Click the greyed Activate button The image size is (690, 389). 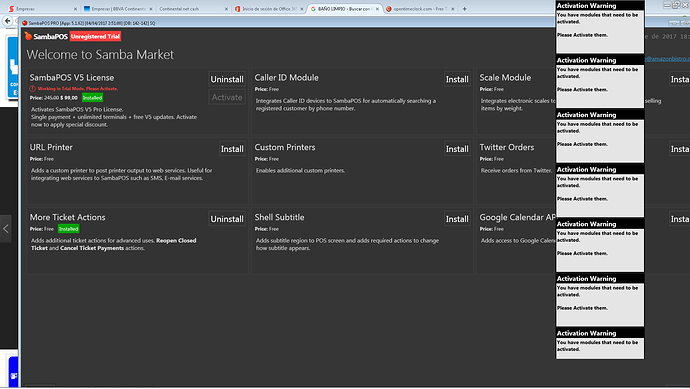tap(227, 97)
